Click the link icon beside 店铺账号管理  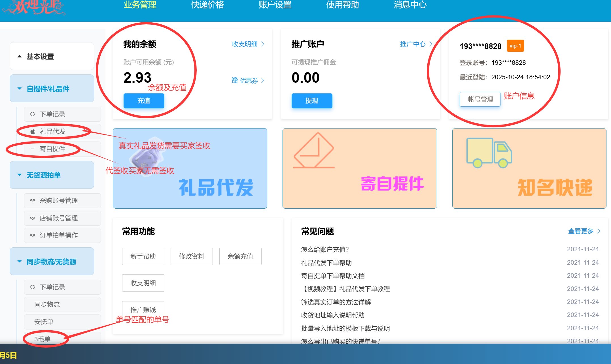click(33, 218)
